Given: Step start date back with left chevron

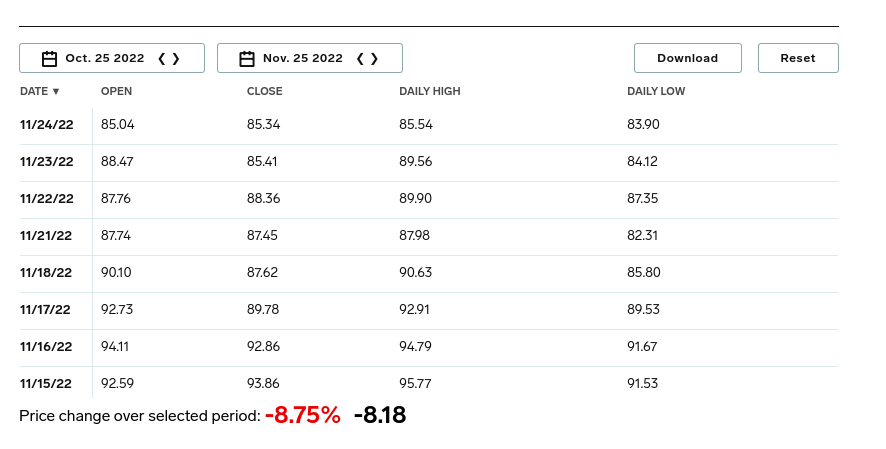Looking at the screenshot, I should coord(162,59).
